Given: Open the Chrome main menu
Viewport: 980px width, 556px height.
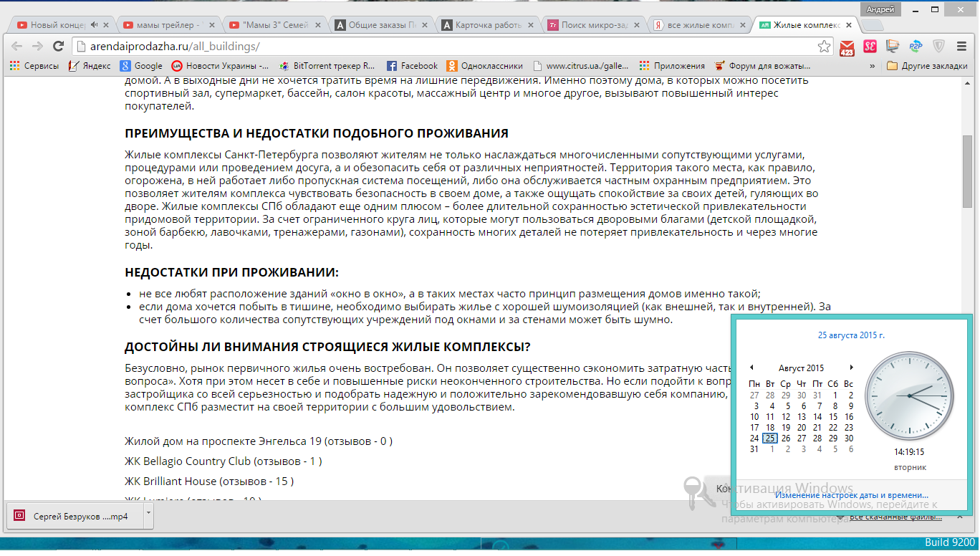Looking at the screenshot, I should (961, 47).
